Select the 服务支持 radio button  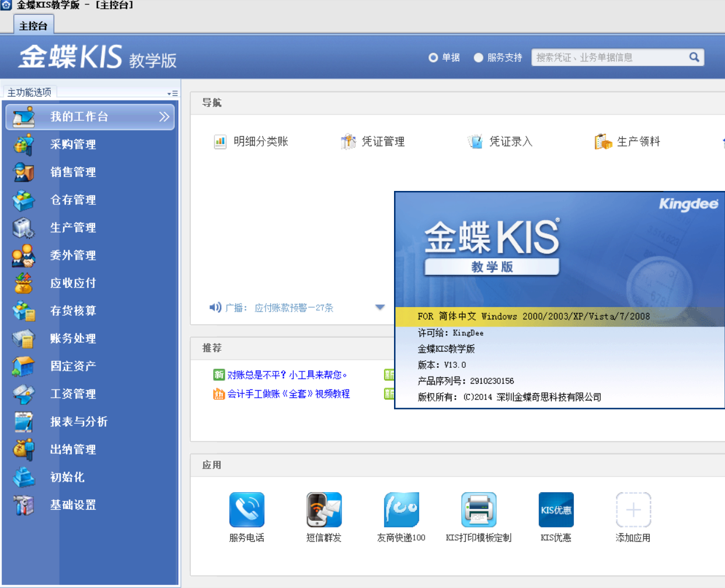click(479, 58)
